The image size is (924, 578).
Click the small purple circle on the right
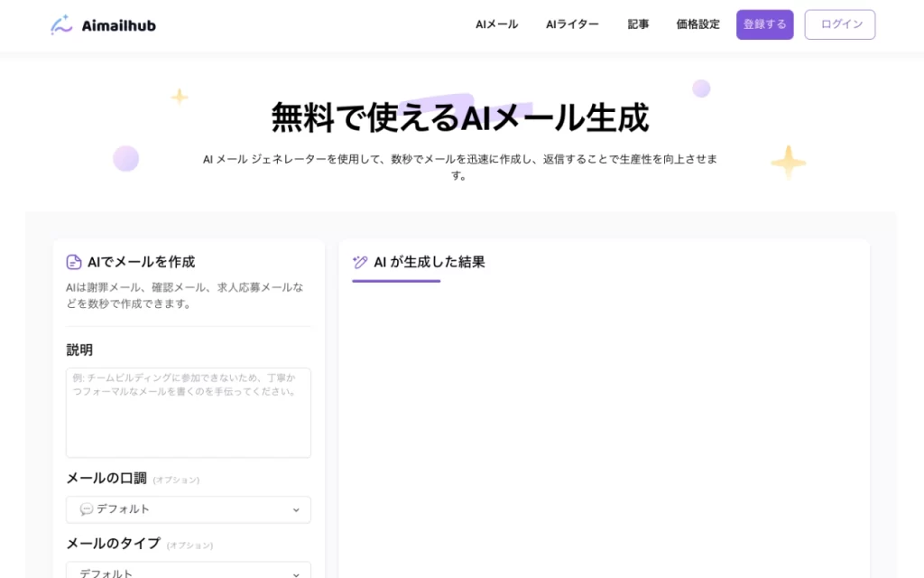click(702, 89)
